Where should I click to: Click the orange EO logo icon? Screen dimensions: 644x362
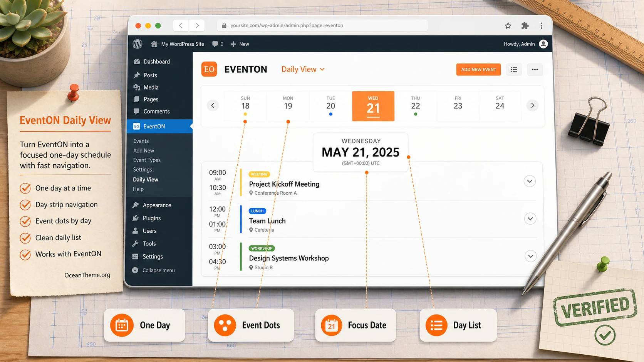point(209,69)
